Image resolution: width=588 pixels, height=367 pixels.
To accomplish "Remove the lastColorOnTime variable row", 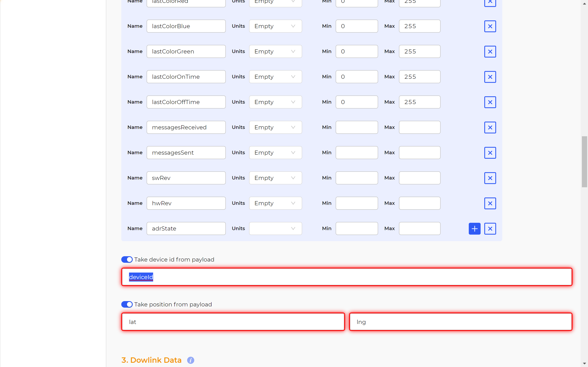I will [490, 77].
